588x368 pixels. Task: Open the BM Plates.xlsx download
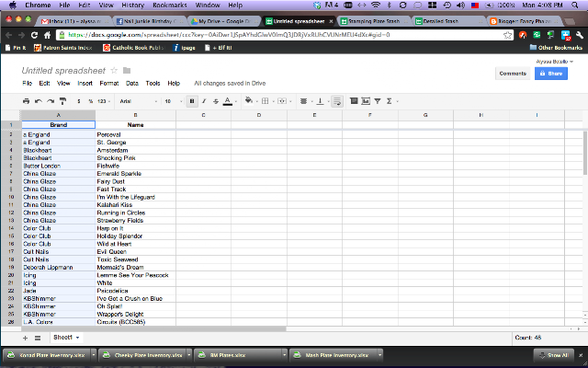tap(237, 355)
